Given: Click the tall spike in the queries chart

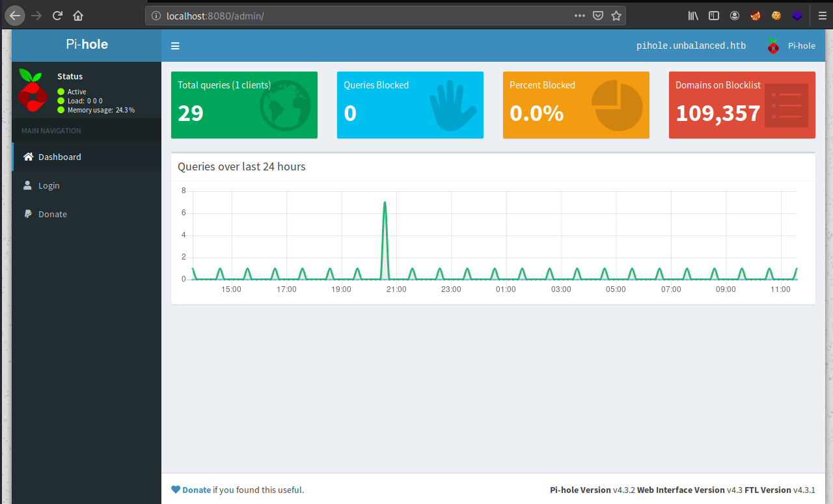Looking at the screenshot, I should pyautogui.click(x=385, y=239).
